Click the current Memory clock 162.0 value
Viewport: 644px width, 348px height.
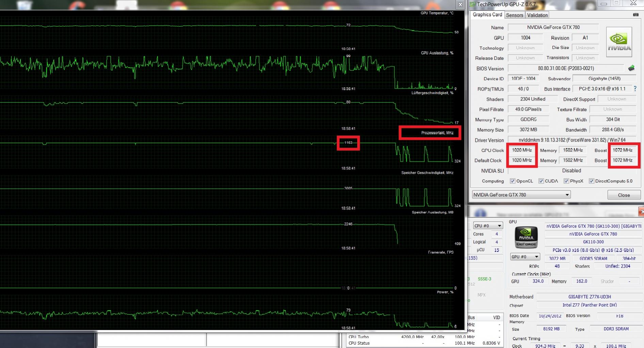pyautogui.click(x=581, y=281)
